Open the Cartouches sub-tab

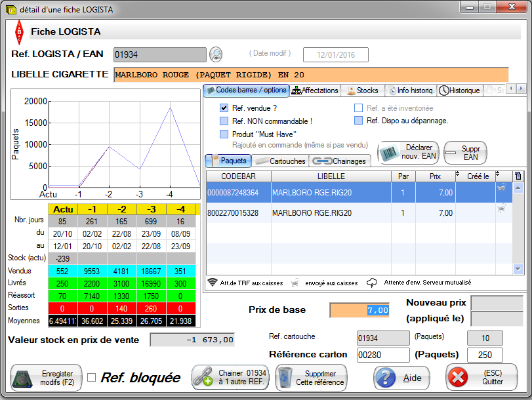[279, 161]
